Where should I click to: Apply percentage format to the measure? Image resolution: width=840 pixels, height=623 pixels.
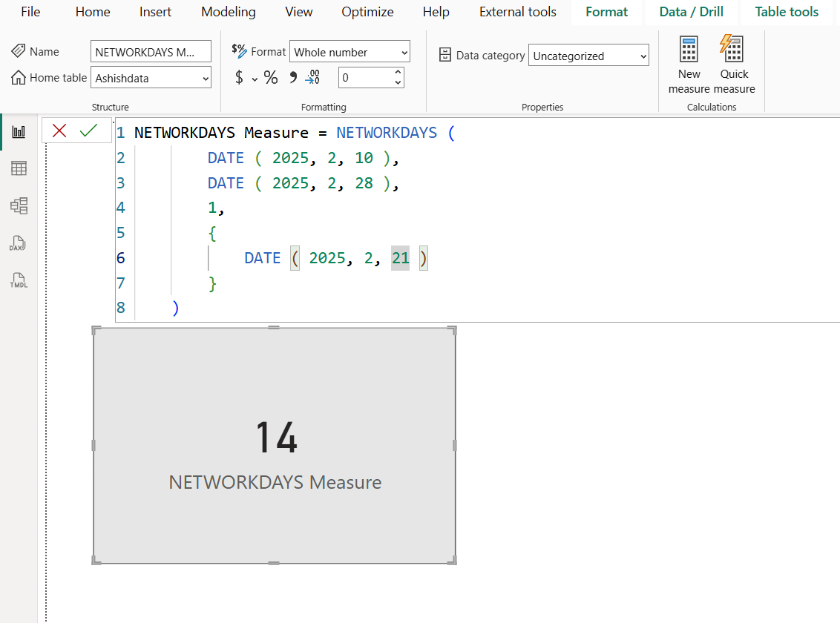[x=271, y=76]
